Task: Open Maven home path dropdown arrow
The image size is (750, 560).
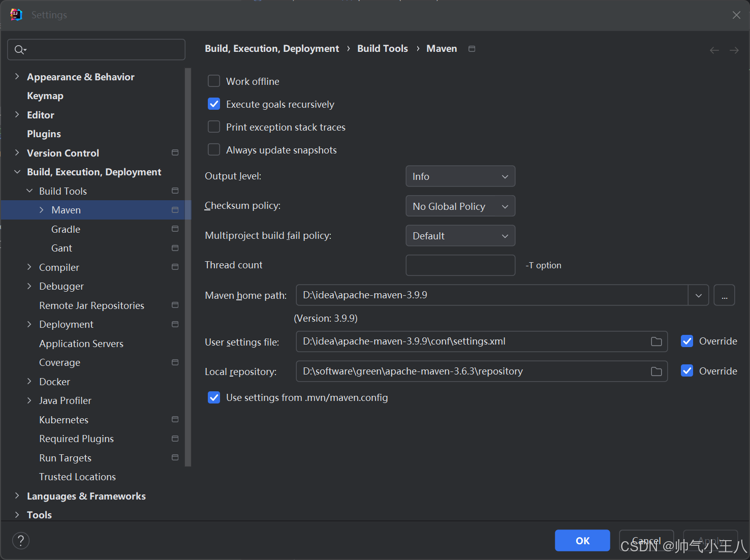Action: coord(699,295)
